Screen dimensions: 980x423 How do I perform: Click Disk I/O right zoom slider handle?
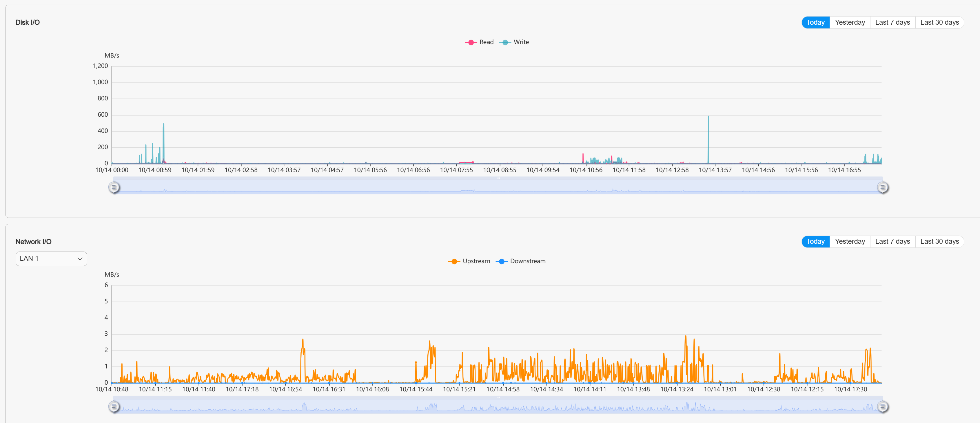(883, 187)
